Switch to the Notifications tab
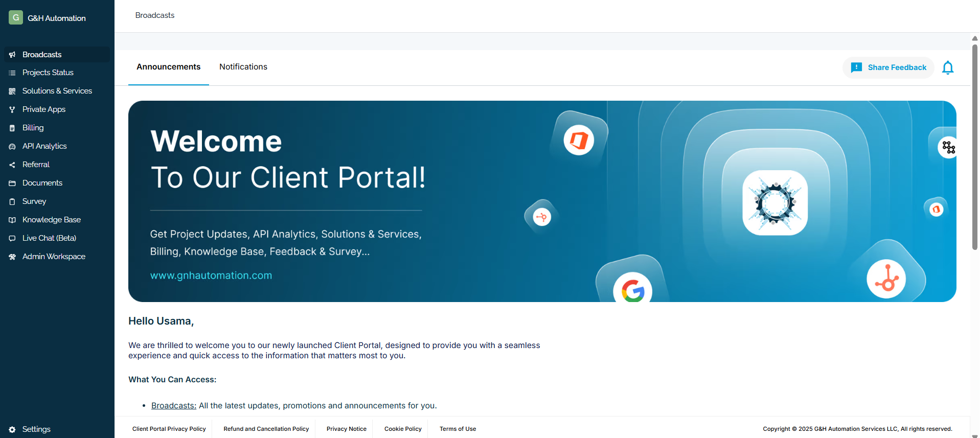The width and height of the screenshot is (980, 438). click(x=243, y=67)
